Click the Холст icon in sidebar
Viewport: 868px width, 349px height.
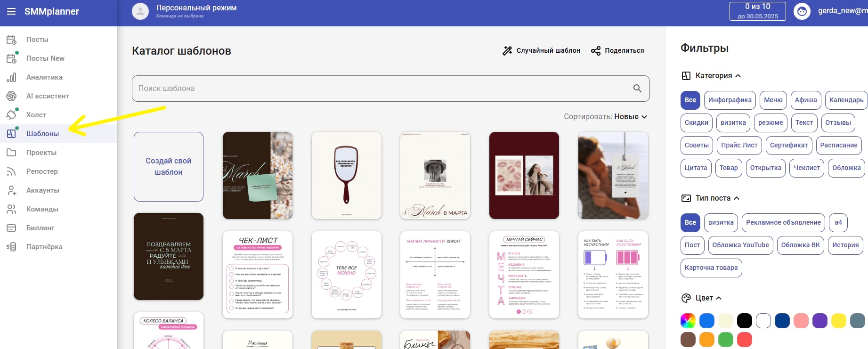click(11, 114)
